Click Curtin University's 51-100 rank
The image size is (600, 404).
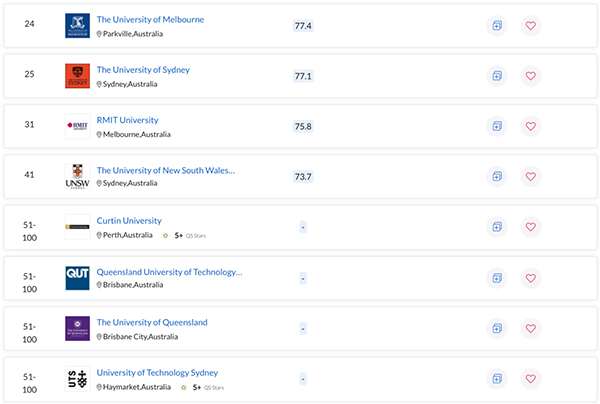pyautogui.click(x=29, y=231)
